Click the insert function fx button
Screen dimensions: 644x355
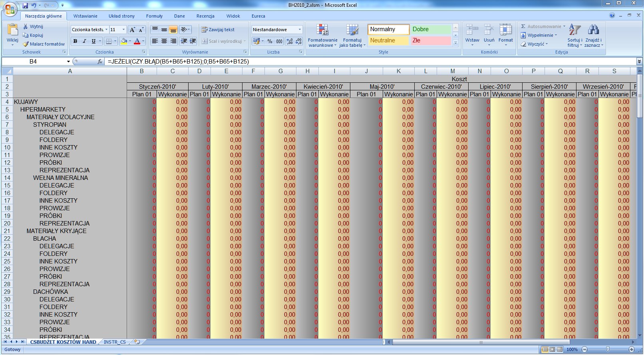click(x=100, y=62)
